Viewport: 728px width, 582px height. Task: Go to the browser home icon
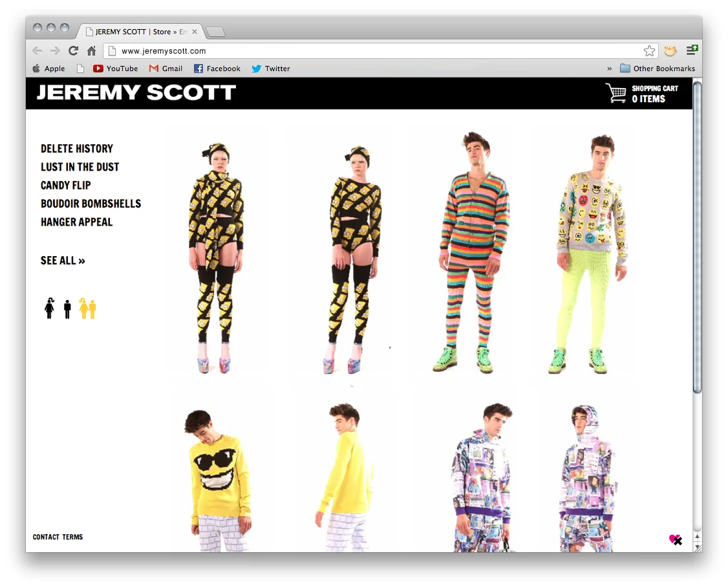tap(91, 50)
